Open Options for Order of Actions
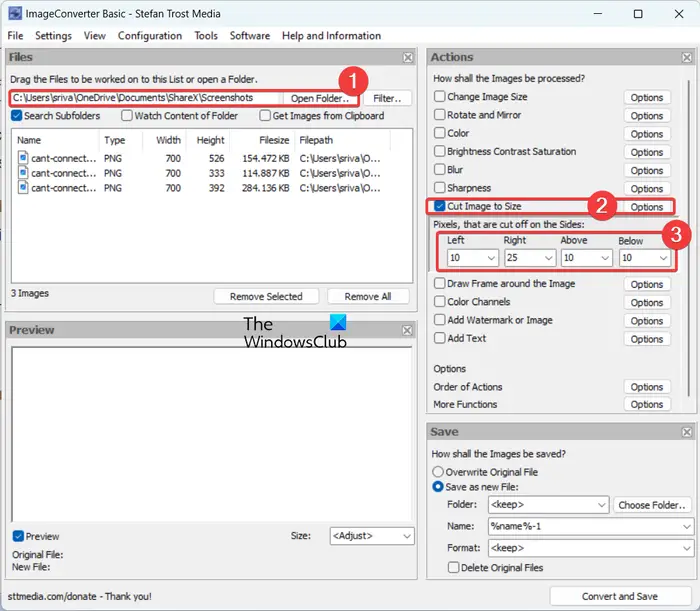The width and height of the screenshot is (700, 611). click(647, 387)
